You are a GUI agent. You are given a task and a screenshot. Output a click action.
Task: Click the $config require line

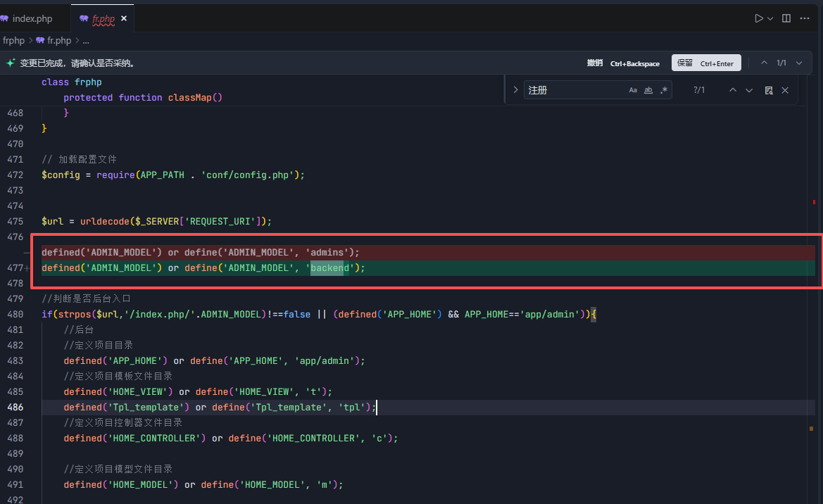click(173, 175)
